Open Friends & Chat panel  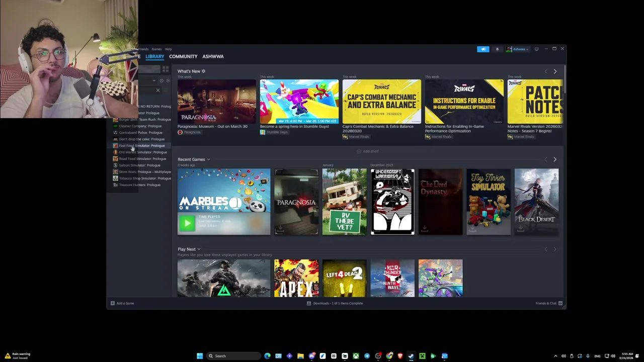[549, 303]
